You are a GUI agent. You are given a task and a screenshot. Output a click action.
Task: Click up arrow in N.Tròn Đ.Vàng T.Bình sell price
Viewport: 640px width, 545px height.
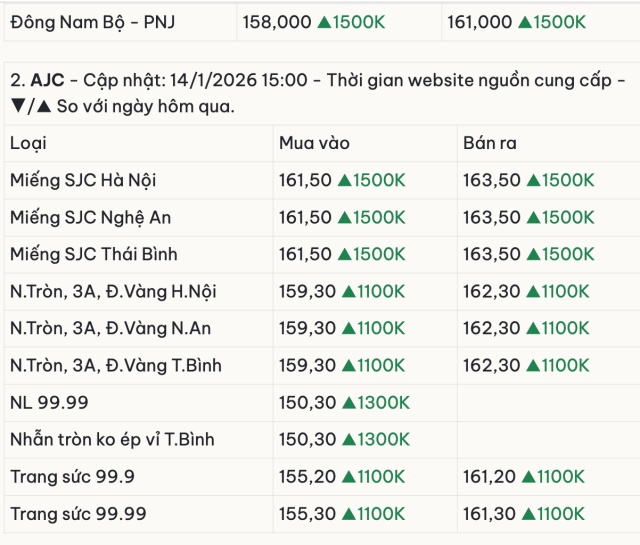pos(532,365)
